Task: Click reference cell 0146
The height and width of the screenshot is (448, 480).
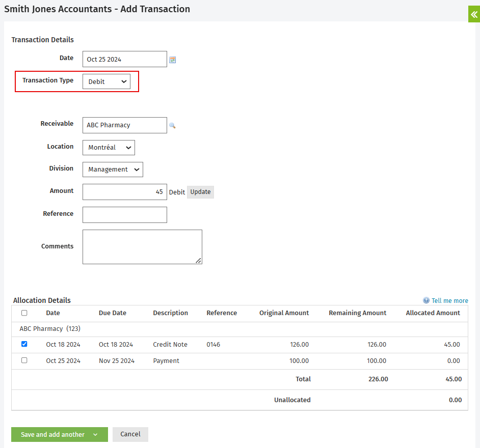Action: point(214,344)
